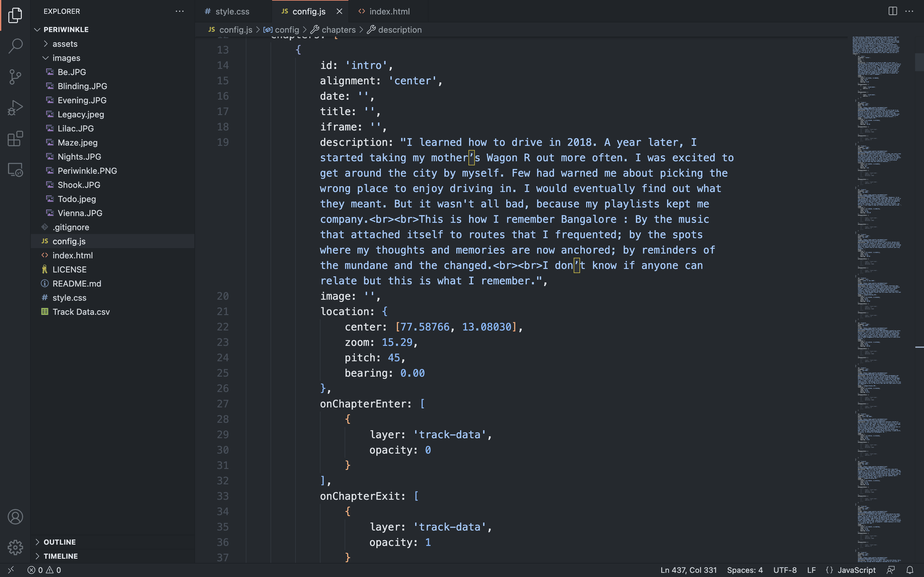Image resolution: width=924 pixels, height=577 pixels.
Task: Open notifications bell in status bar
Action: (910, 570)
